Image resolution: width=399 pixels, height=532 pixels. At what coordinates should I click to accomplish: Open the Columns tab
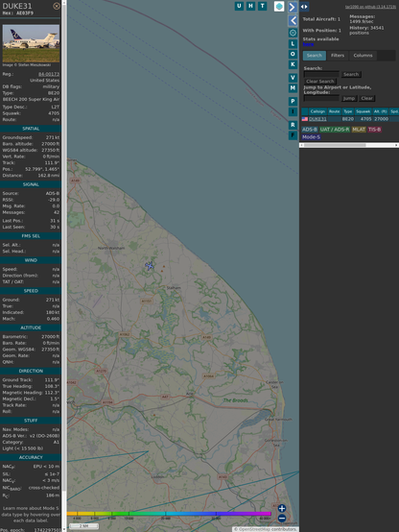tap(363, 56)
